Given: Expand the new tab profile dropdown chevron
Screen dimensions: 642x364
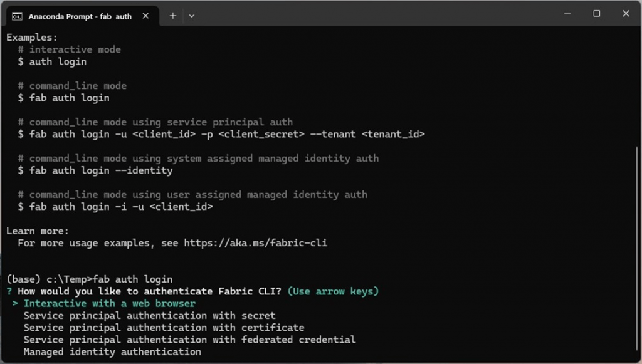Looking at the screenshot, I should [192, 16].
